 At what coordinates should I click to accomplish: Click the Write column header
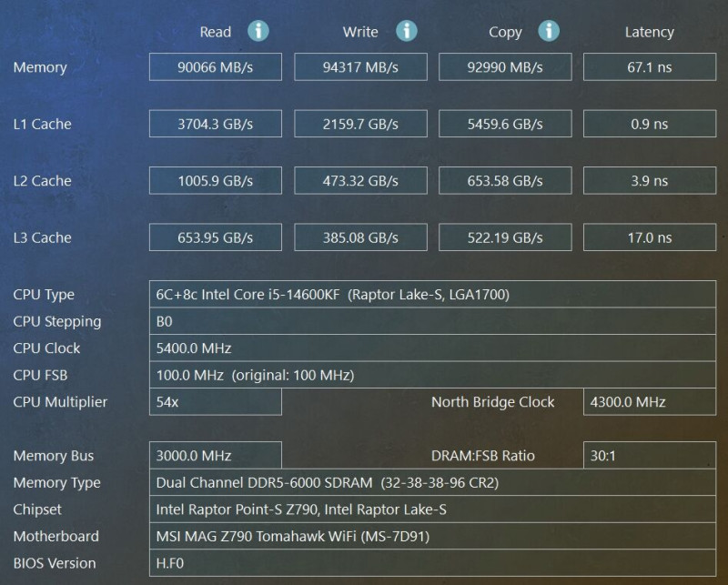coord(360,32)
